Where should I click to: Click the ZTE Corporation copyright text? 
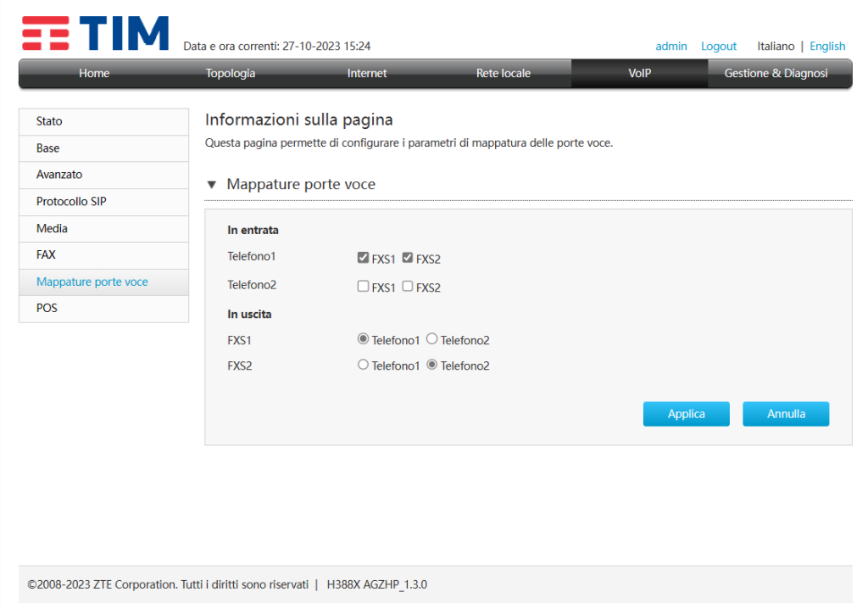click(x=168, y=584)
